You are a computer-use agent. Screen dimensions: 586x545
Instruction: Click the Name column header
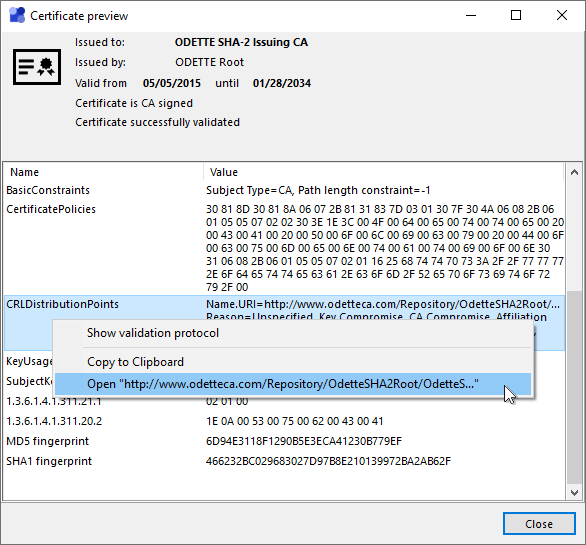coord(104,172)
